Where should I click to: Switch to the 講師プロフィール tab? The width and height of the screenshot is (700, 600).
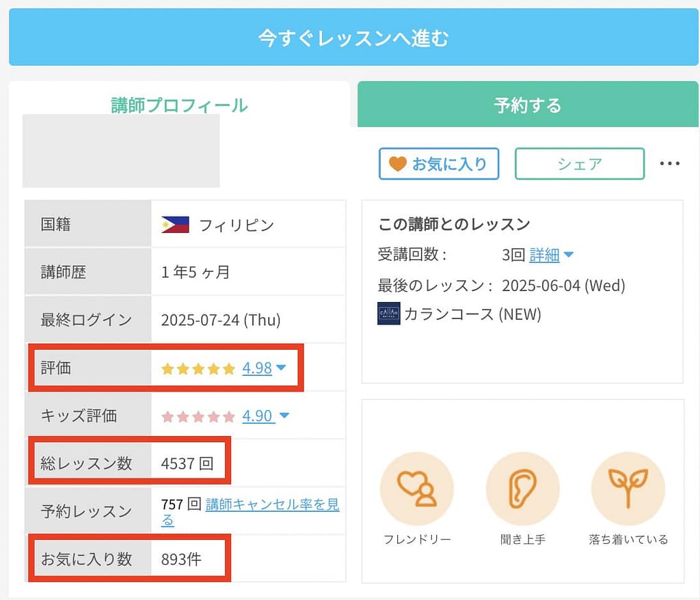[x=179, y=105]
